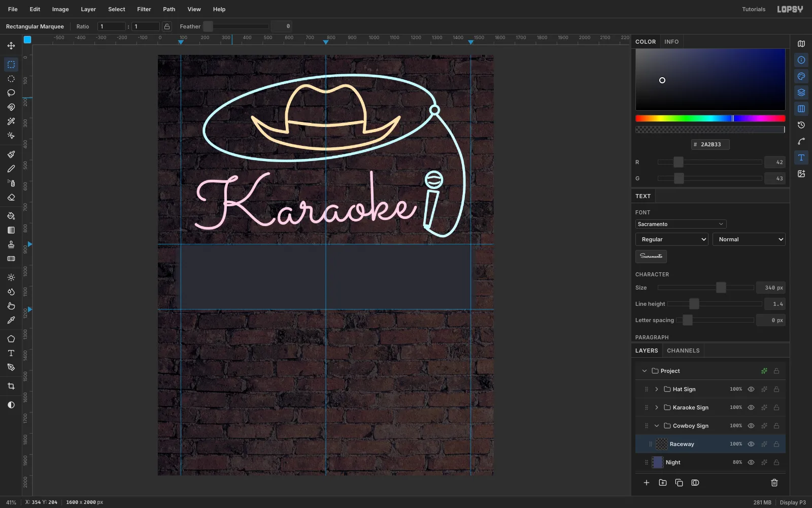Viewport: 812px width, 508px height.
Task: Select the Clone Stamp tool
Action: (x=11, y=244)
